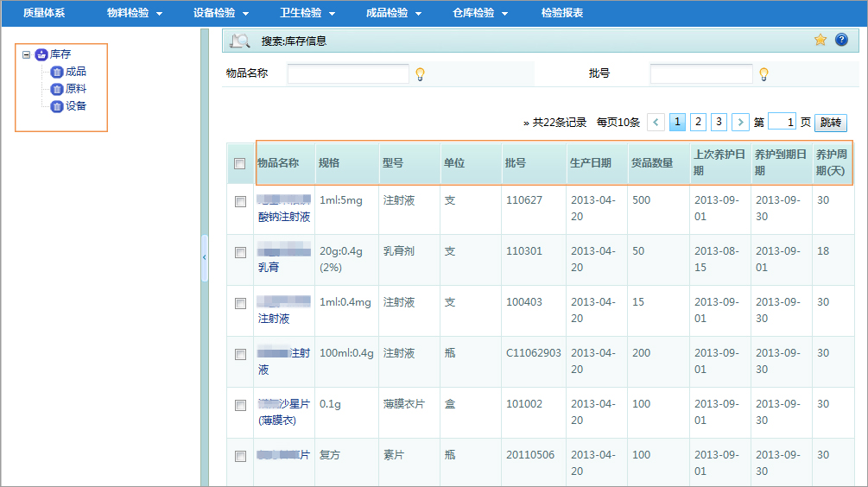
Task: Check the row with batch 110301
Action: [240, 253]
